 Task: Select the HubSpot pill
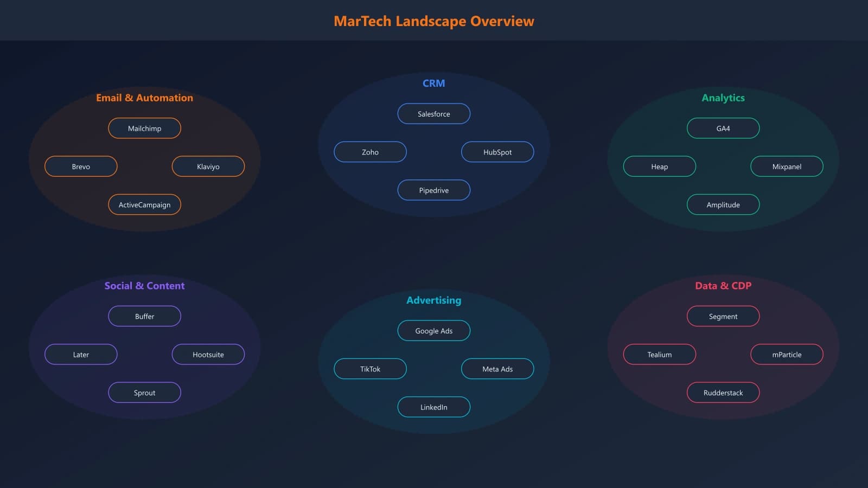(x=497, y=152)
